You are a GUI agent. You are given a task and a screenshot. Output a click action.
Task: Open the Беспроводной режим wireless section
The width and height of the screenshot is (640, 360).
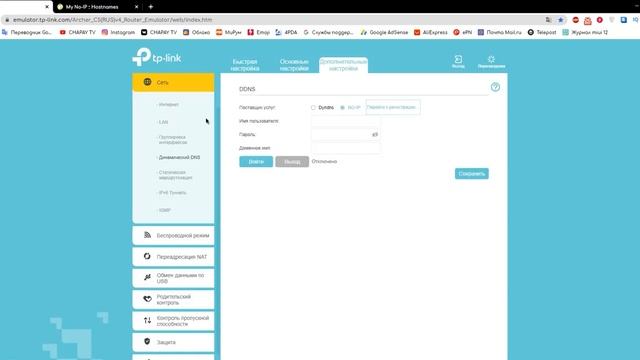pyautogui.click(x=173, y=236)
